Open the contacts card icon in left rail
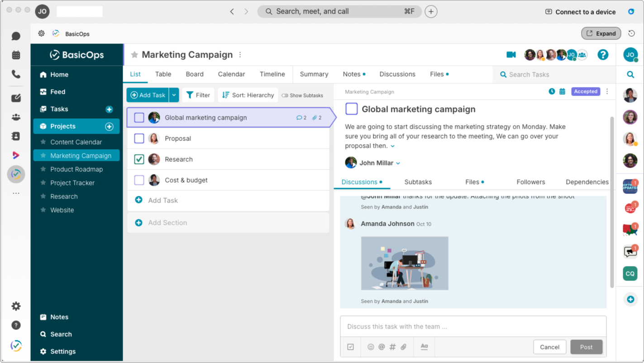This screenshot has height=363, width=644. (x=16, y=136)
